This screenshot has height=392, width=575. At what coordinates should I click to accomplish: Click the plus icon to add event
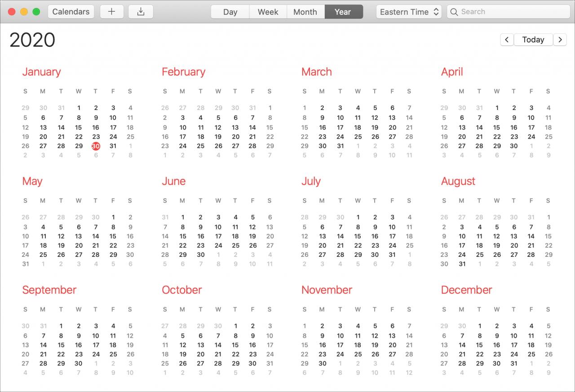coord(112,12)
